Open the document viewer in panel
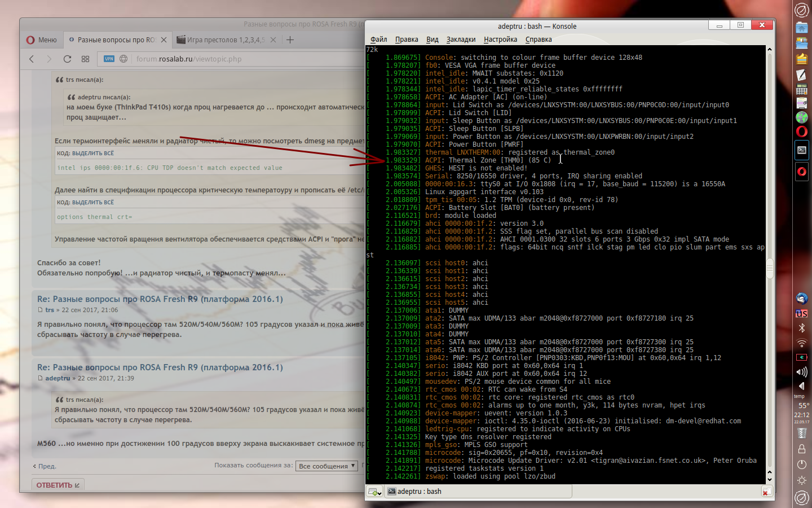The width and height of the screenshot is (812, 508). pos(801,103)
